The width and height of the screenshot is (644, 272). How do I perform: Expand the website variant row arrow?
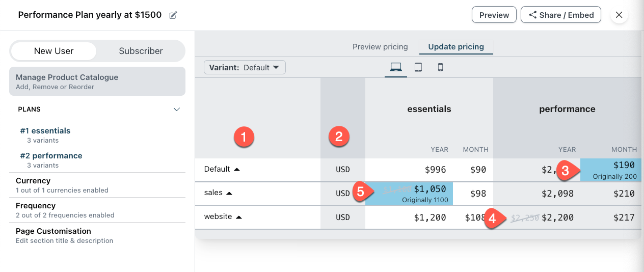pyautogui.click(x=239, y=217)
